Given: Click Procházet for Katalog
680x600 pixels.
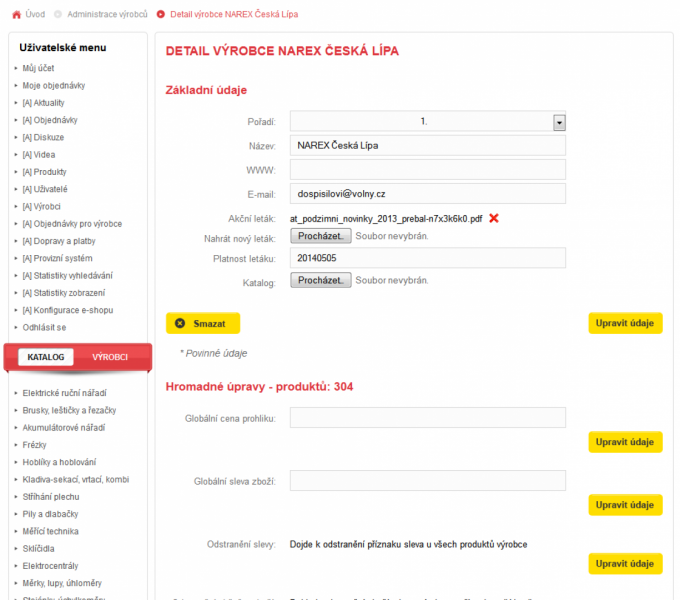Looking at the screenshot, I should pyautogui.click(x=320, y=280).
